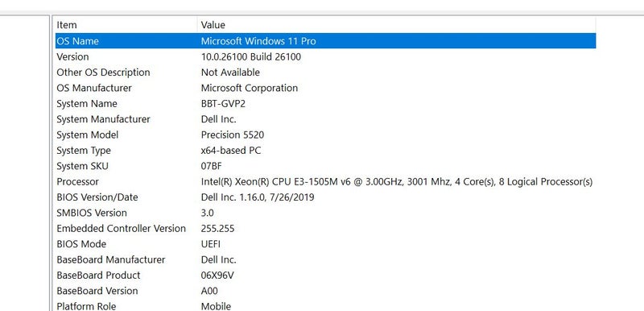Click the value 10.0.26100 Build 26100
Viewport: 644px width, 311px height.
tap(251, 56)
